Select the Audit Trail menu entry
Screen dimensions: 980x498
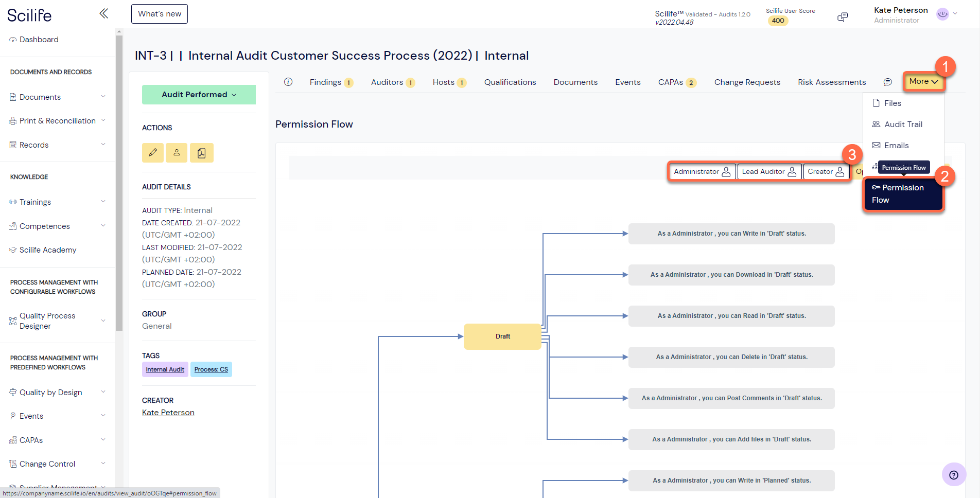coord(897,124)
